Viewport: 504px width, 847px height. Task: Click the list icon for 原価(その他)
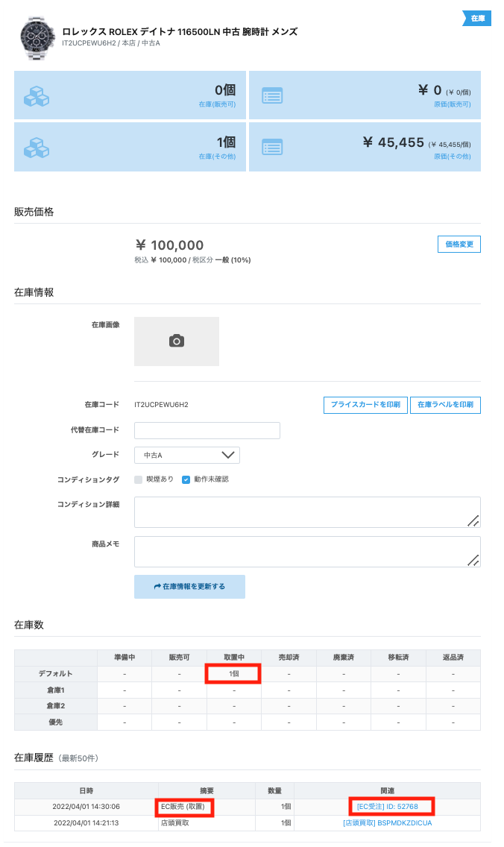(x=272, y=148)
